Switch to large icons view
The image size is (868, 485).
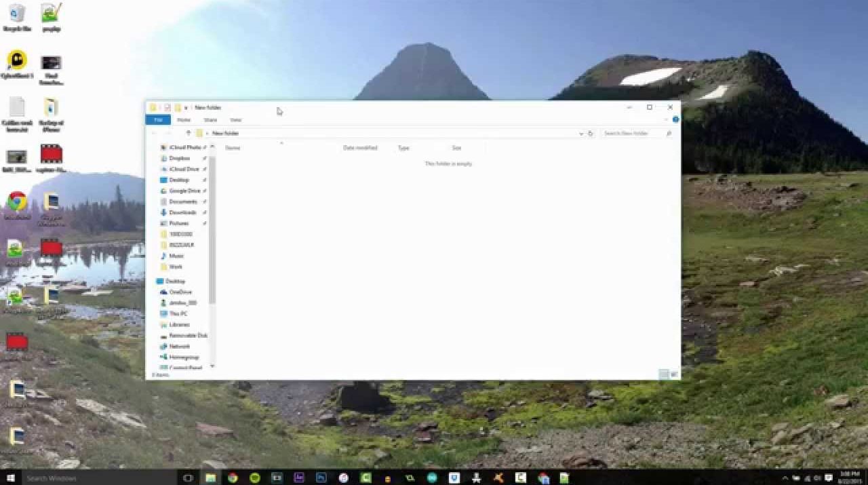click(674, 374)
